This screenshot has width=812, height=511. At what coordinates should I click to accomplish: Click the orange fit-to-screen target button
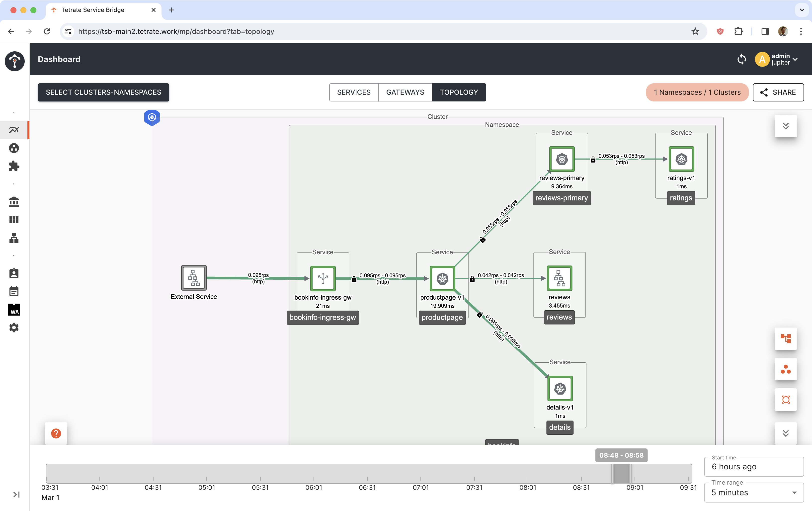tap(786, 400)
